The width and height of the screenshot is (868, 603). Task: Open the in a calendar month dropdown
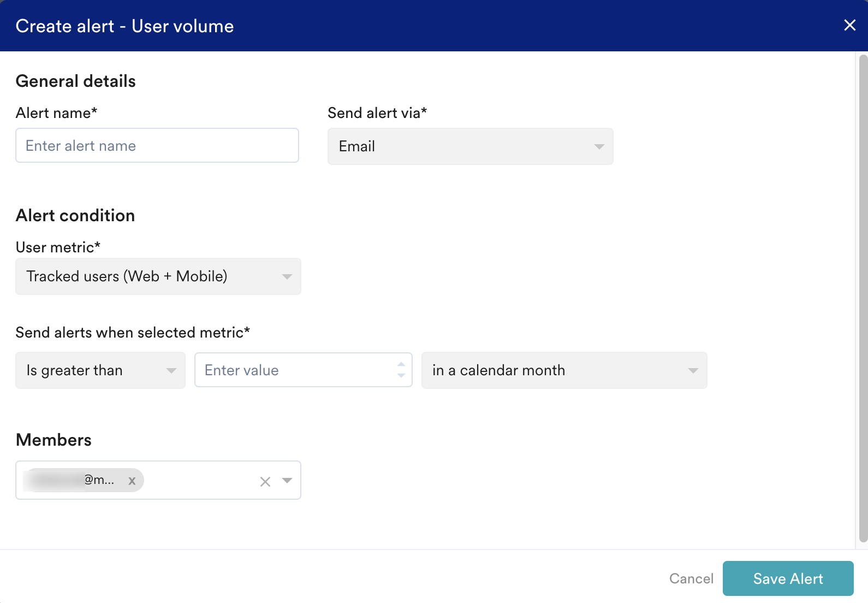click(563, 370)
